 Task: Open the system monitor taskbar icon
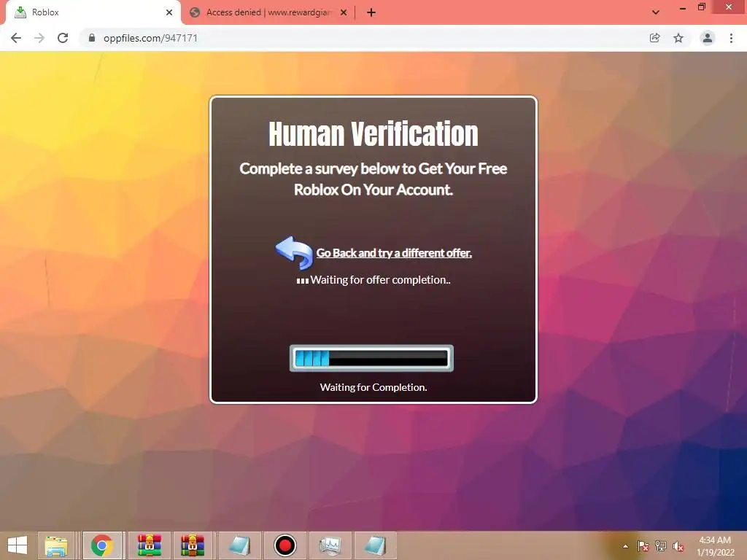point(330,545)
